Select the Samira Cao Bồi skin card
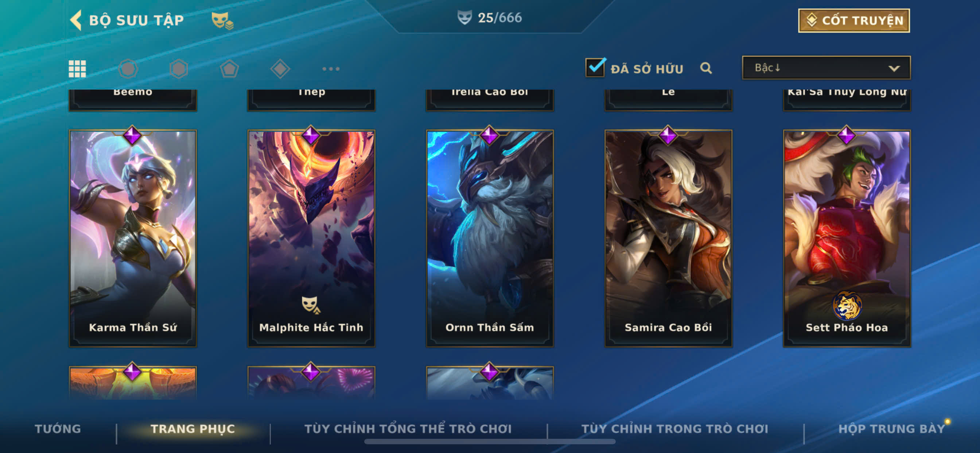Viewport: 980px width, 453px height. click(668, 238)
